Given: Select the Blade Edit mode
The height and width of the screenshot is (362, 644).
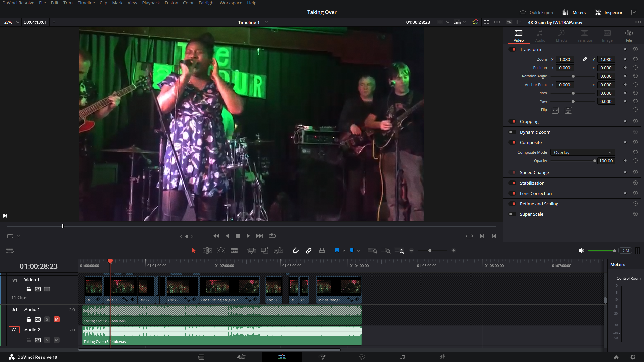Looking at the screenshot, I should tap(234, 250).
